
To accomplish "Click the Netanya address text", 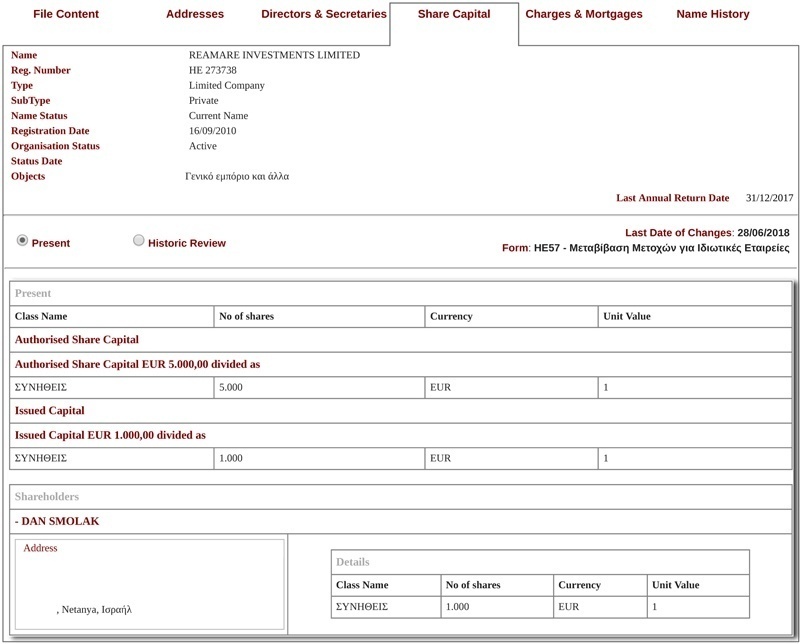I will click(x=94, y=610).
